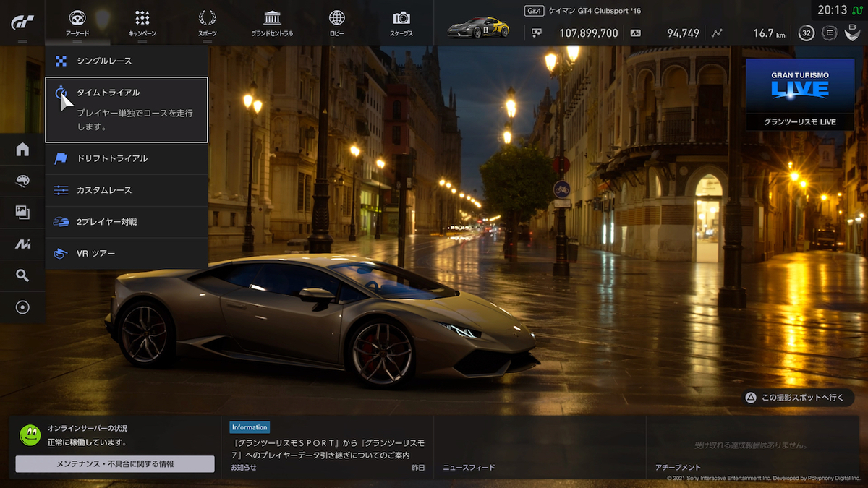Open the キャンペーン tab
868x488 pixels.
(x=142, y=23)
